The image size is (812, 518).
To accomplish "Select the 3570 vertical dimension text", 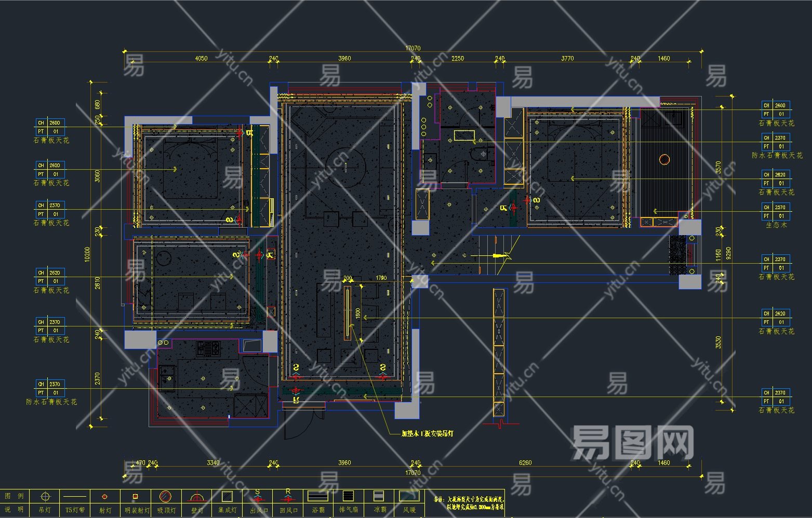I will click(718, 167).
